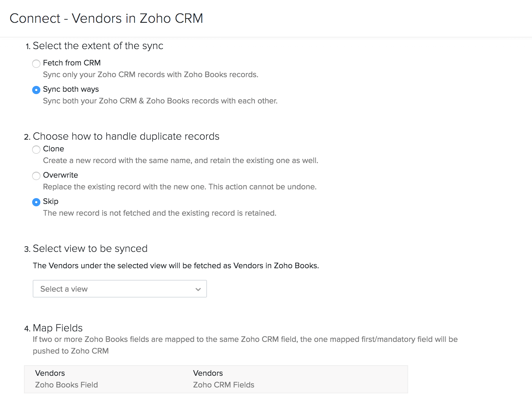Choose Clone for duplicate records
The image size is (532, 405).
(36, 150)
